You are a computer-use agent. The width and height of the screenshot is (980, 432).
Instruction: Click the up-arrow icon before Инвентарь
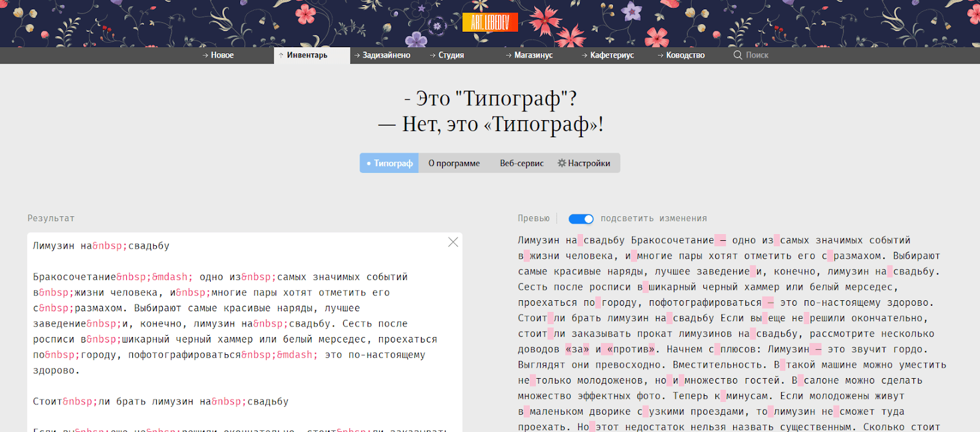coord(281,55)
